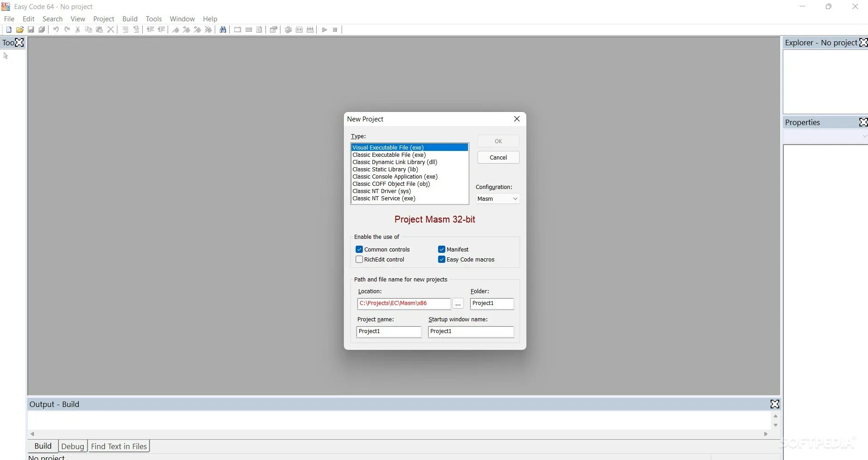Screen dimensions: 868x460
Task: Click the Undo toolbar icon
Action: coord(56,30)
